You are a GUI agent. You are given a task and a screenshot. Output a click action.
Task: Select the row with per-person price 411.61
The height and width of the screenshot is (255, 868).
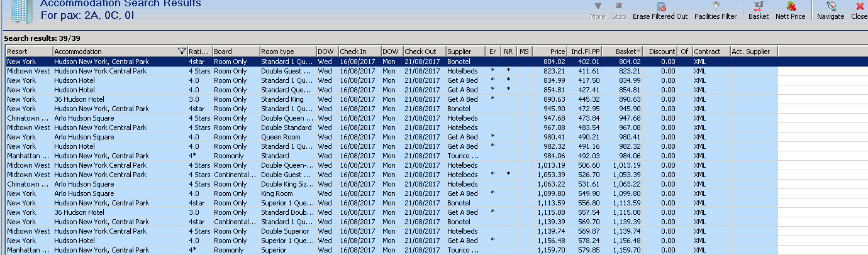point(391,71)
